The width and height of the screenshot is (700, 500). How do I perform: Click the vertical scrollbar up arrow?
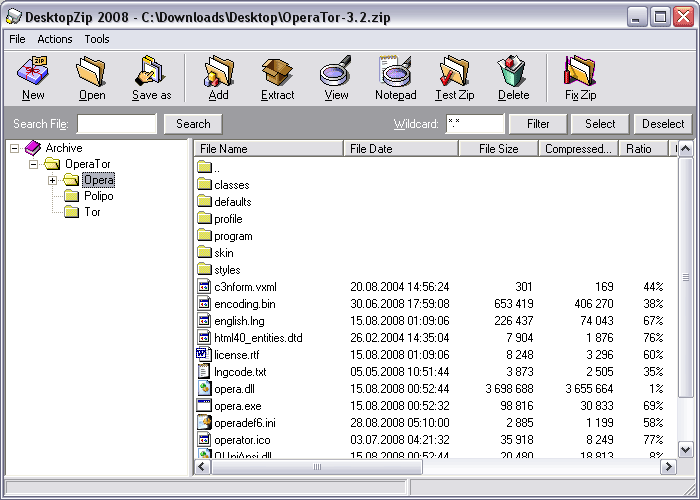tap(686, 149)
